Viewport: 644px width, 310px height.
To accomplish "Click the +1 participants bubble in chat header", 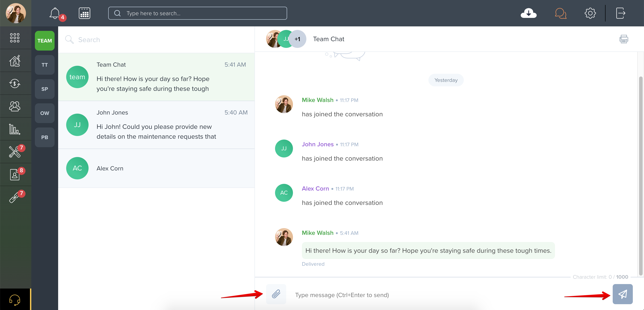I will [x=297, y=39].
